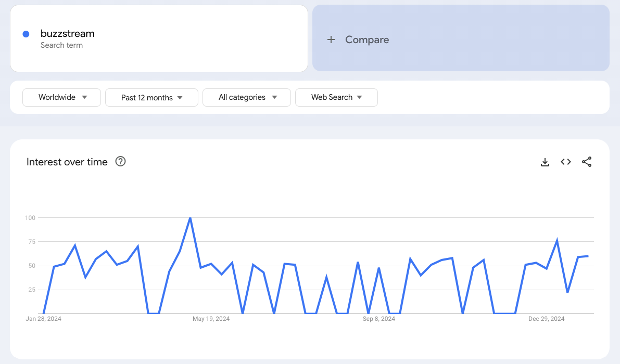Select the buzzstream search term card
This screenshot has height=364, width=620.
pos(159,38)
